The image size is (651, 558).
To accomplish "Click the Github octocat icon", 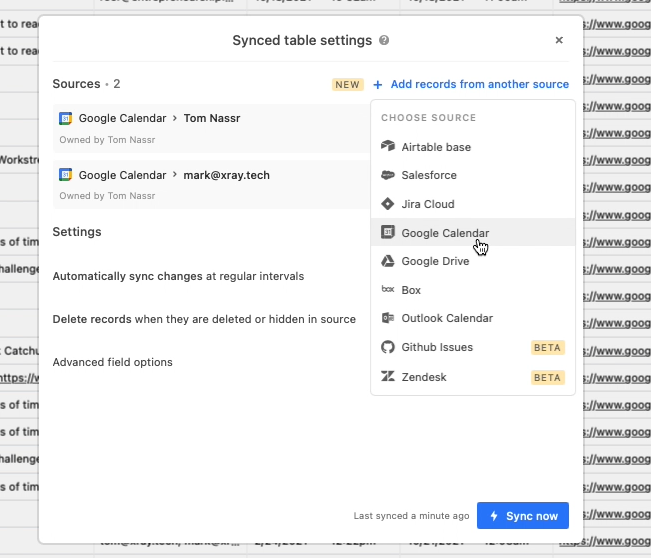I will (x=388, y=347).
